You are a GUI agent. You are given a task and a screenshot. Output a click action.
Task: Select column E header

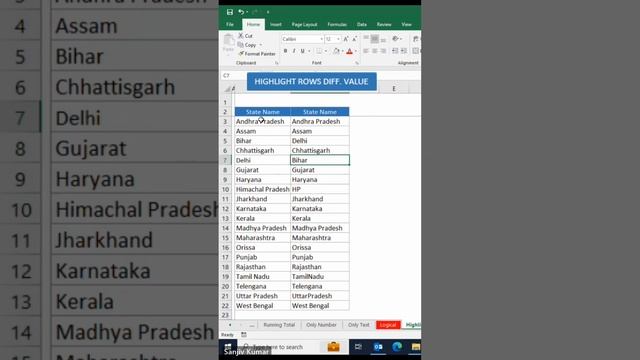(393, 89)
